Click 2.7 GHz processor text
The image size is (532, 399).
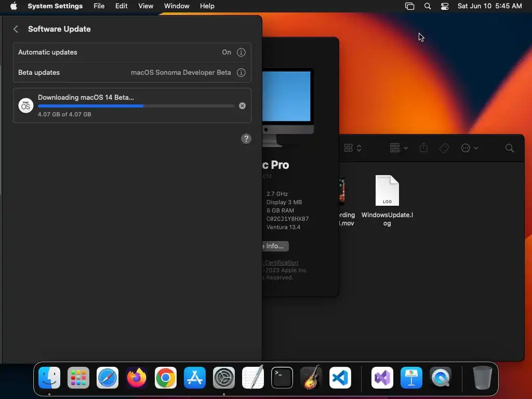coord(277,194)
